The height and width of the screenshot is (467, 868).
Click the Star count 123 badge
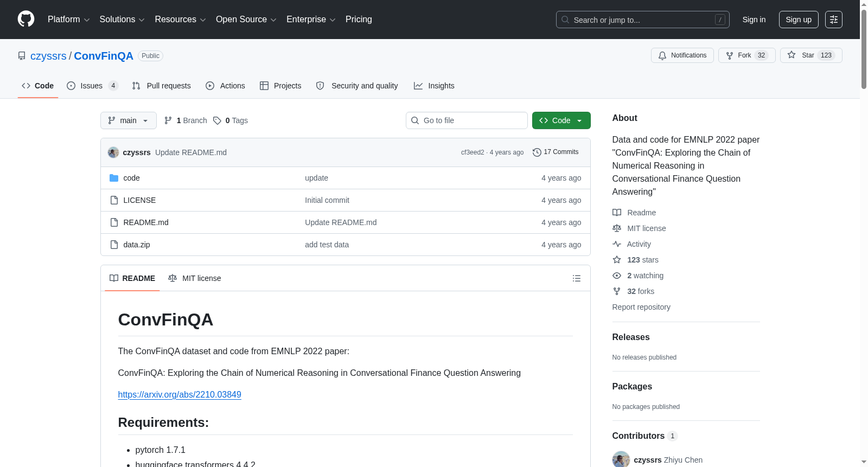(x=826, y=55)
